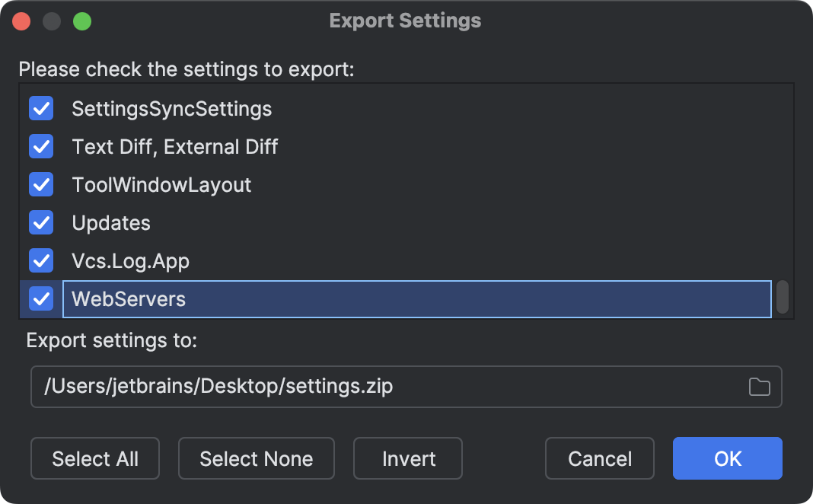Invert the settings selection

point(407,458)
